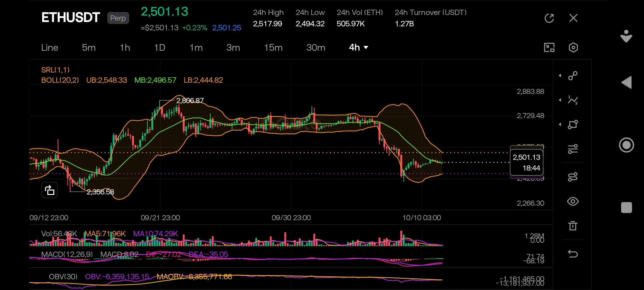This screenshot has width=644, height=290.
Task: Select the 30m timeframe
Action: pyautogui.click(x=316, y=48)
